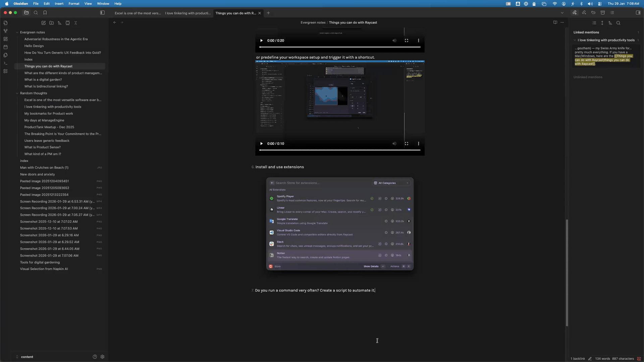Screen dimensions: 644x362
Task: Open the All Categories dropdown
Action: (x=391, y=183)
